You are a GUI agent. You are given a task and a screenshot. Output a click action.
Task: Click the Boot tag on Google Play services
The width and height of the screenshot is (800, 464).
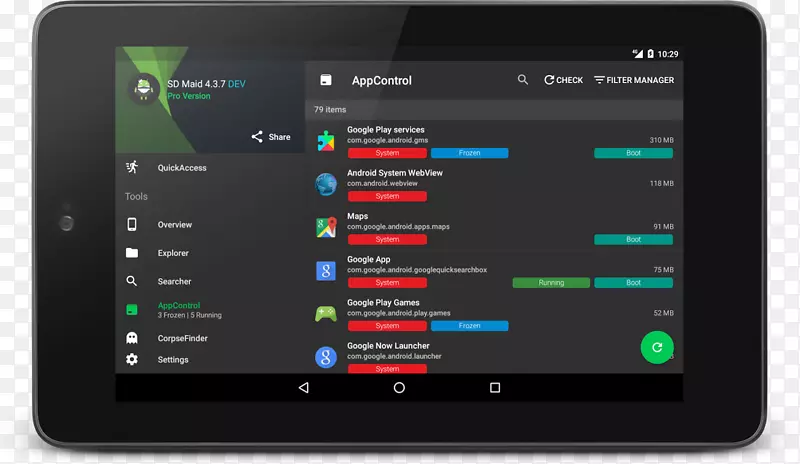(x=633, y=153)
